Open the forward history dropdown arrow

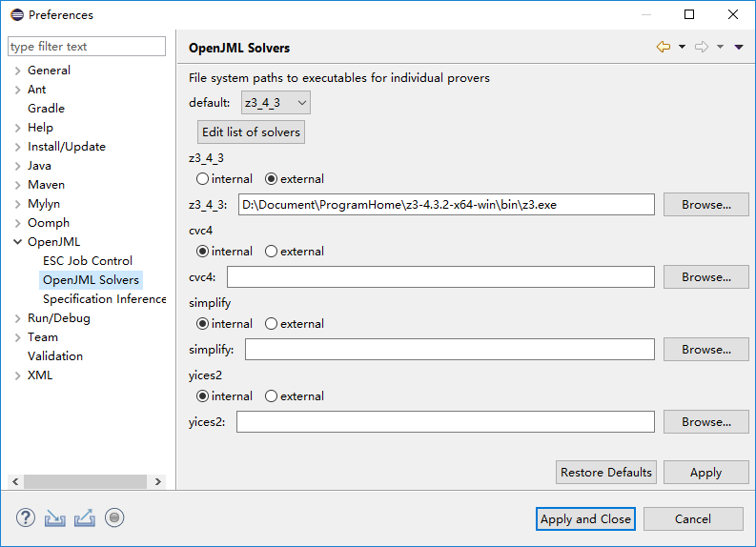tap(720, 47)
